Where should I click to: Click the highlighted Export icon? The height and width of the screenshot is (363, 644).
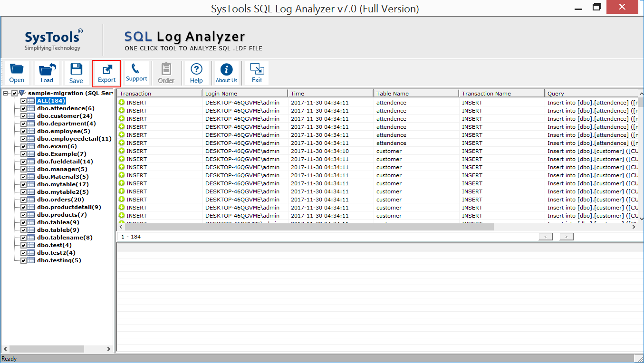point(106,72)
